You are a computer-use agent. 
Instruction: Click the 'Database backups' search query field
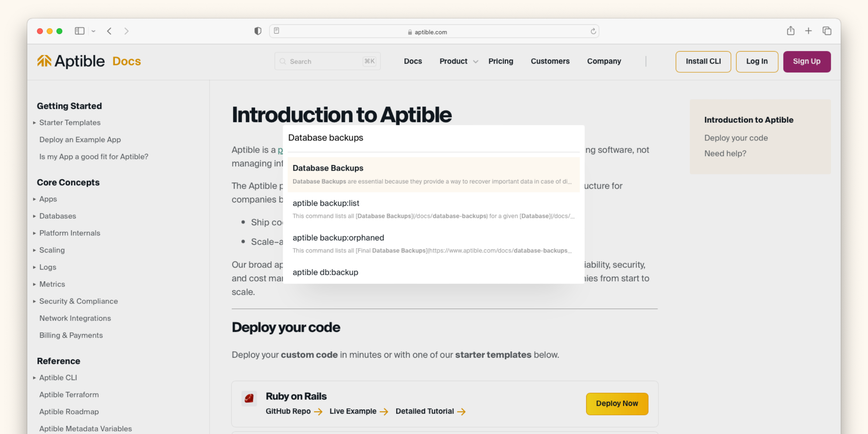[x=434, y=138]
